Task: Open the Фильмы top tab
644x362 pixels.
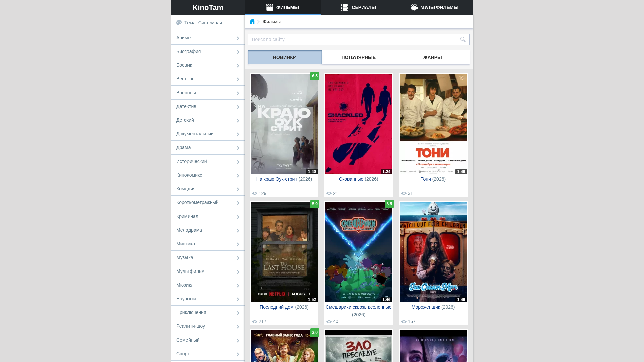Action: [282, 7]
